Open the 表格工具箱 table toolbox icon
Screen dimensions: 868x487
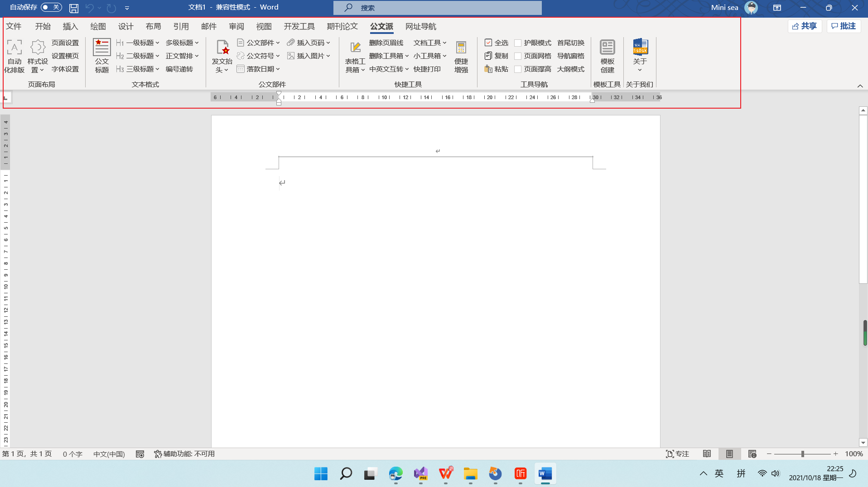tap(355, 47)
